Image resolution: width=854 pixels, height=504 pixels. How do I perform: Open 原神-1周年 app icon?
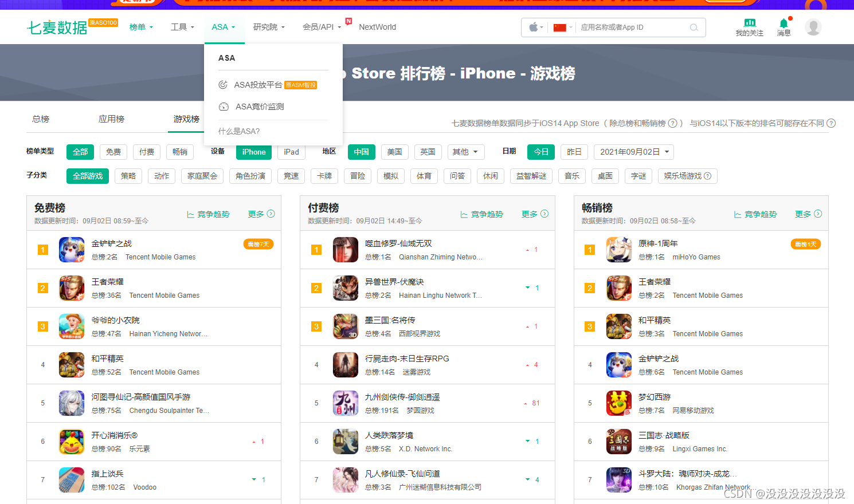click(619, 250)
